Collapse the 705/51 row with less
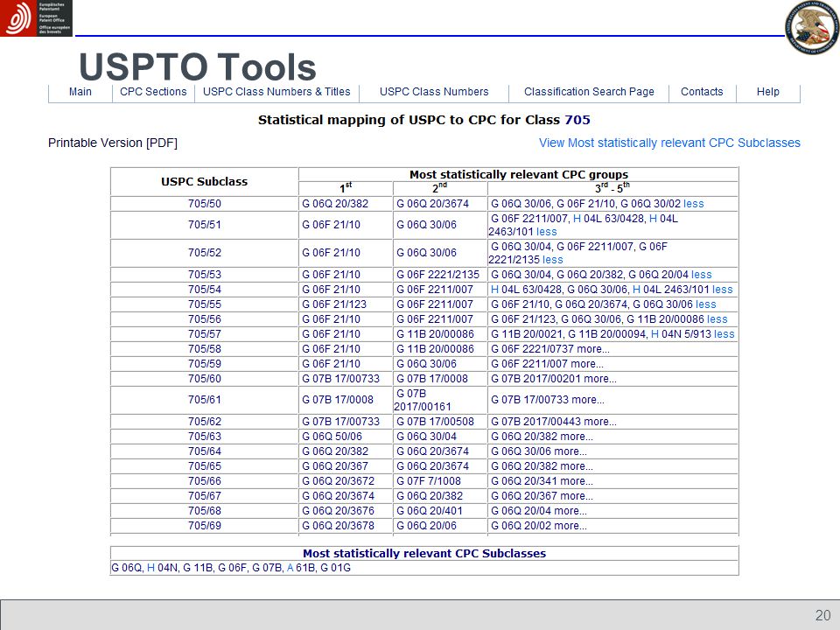Image resolution: width=840 pixels, height=630 pixels. point(546,231)
